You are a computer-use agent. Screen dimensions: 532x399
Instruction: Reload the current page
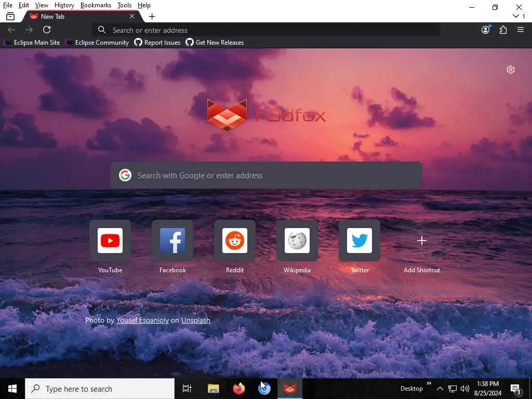47,30
